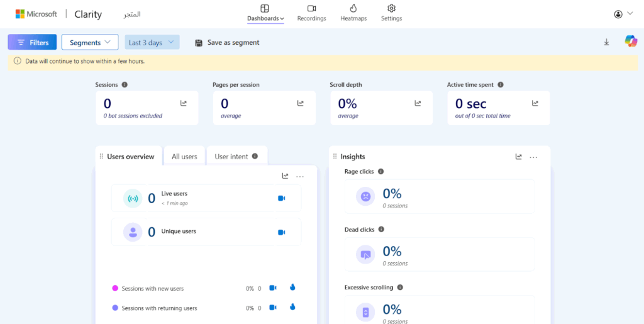Image resolution: width=644 pixels, height=324 pixels.
Task: Open Recordings from the top navigation
Action: [x=311, y=13]
